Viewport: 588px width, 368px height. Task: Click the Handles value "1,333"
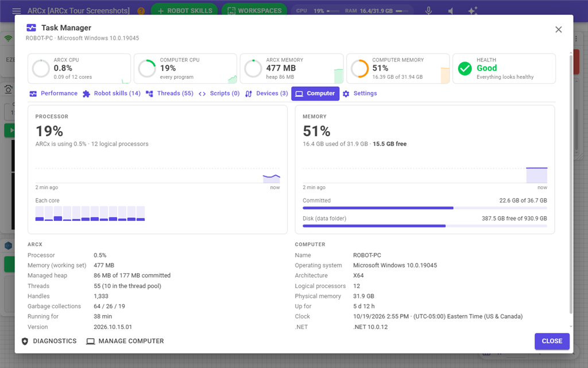[x=101, y=296]
